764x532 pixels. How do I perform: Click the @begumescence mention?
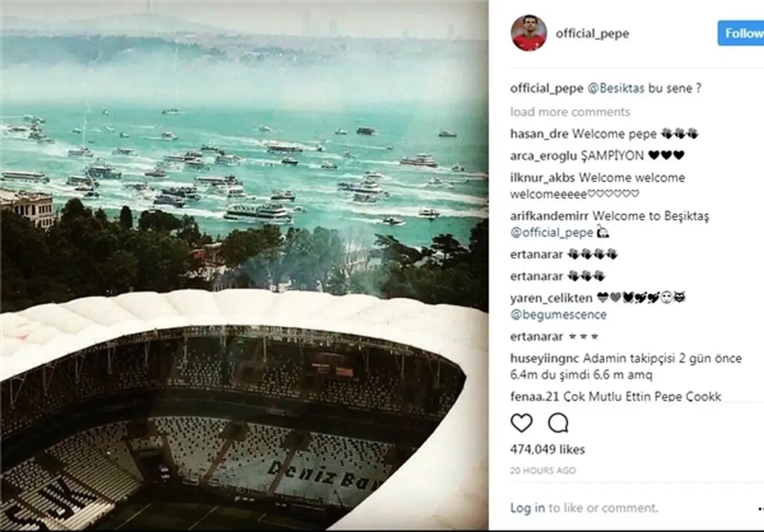pyautogui.click(x=558, y=314)
